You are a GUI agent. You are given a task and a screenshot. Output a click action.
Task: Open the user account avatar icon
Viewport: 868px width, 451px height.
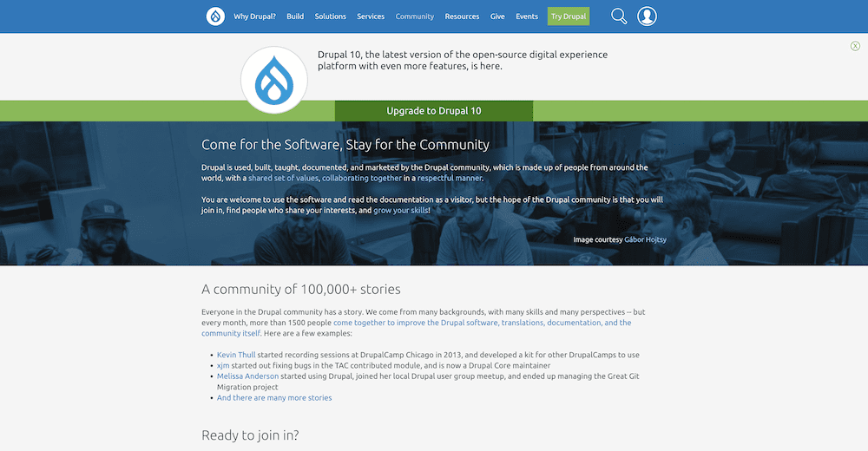647,16
